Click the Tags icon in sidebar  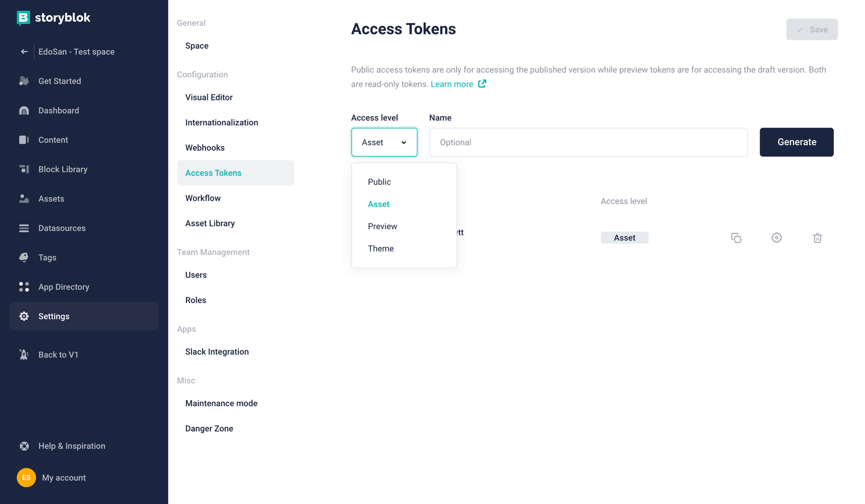click(x=24, y=258)
